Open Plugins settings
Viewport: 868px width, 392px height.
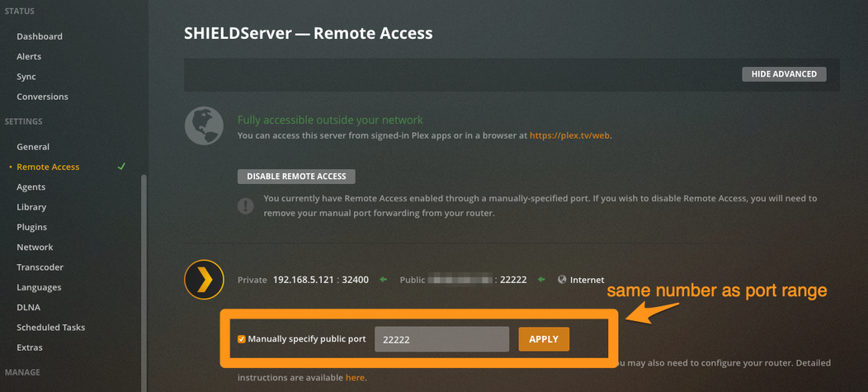pos(31,227)
